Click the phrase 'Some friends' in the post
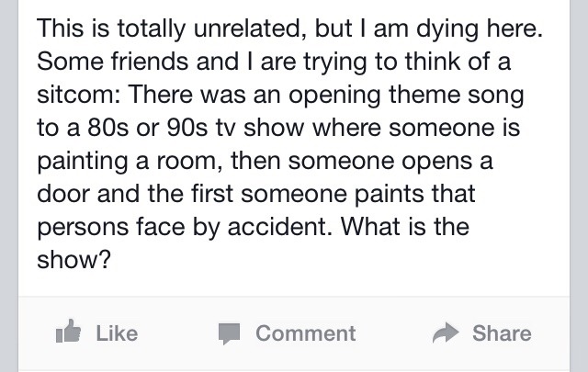The height and width of the screenshot is (372, 588). pos(112,62)
